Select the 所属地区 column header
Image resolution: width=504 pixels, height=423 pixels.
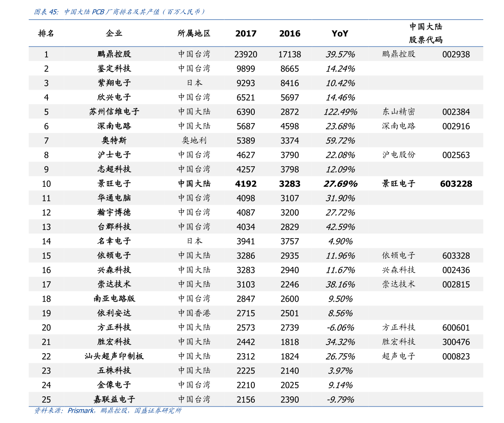194,33
